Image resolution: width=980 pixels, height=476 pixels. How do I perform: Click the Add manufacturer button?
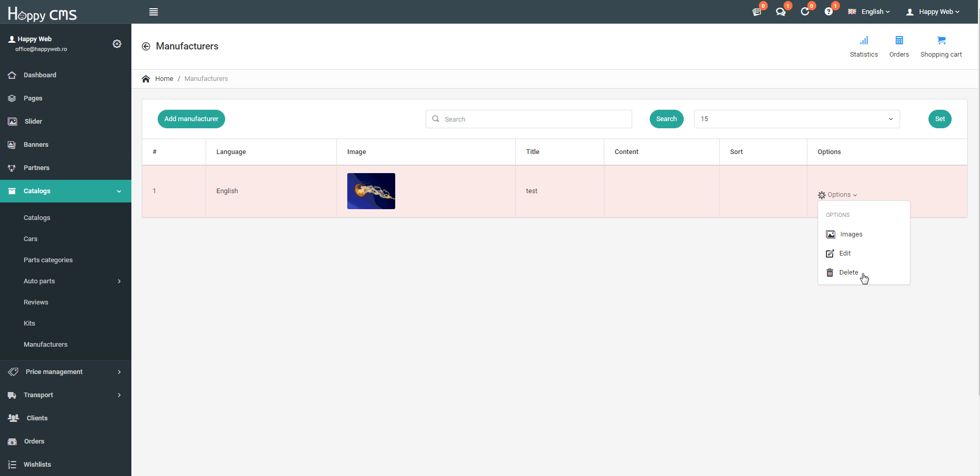tap(191, 119)
